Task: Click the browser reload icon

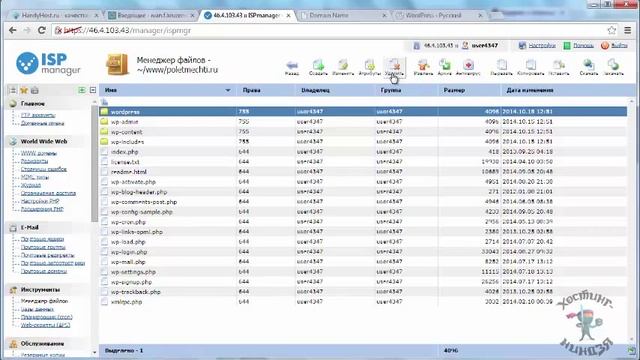Action: [x=42, y=30]
